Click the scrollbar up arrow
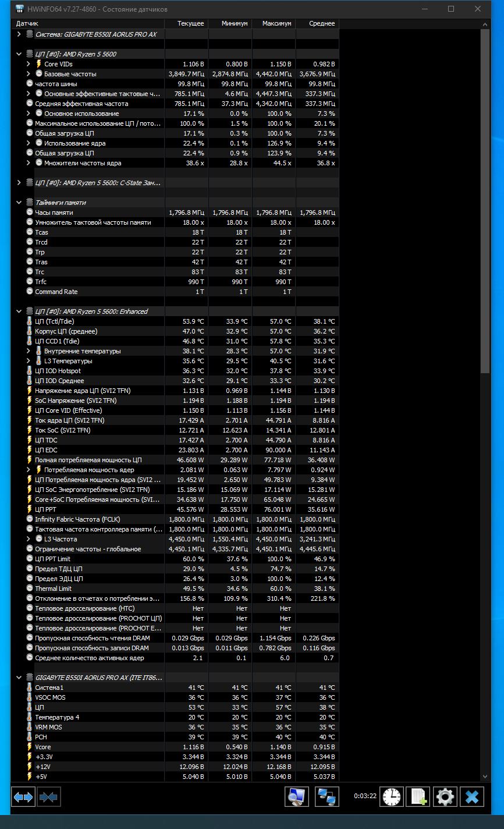 click(485, 24)
